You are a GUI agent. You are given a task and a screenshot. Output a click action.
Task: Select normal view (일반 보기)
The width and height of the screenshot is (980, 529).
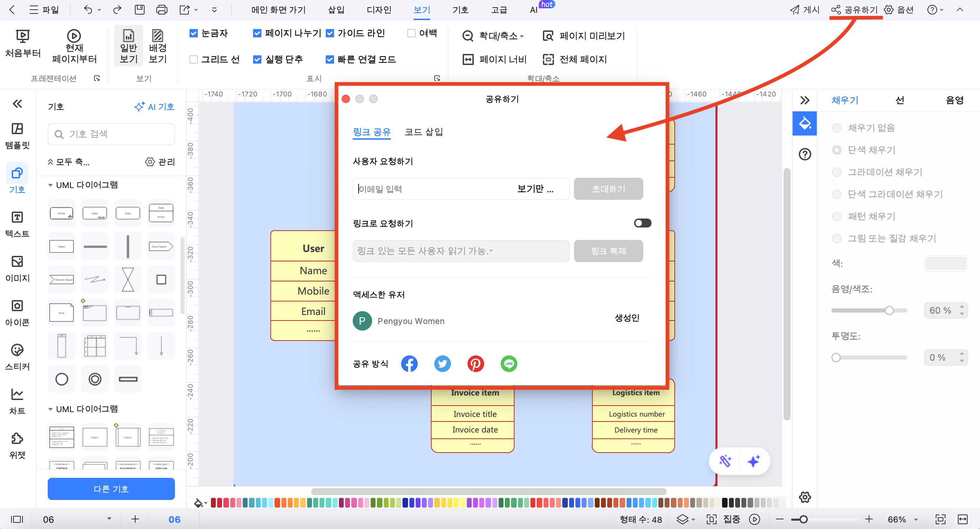pos(129,46)
